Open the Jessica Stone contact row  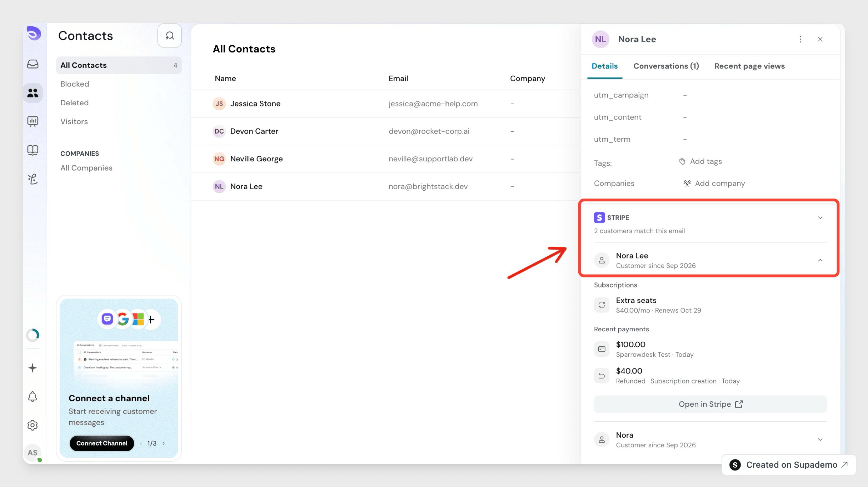386,104
